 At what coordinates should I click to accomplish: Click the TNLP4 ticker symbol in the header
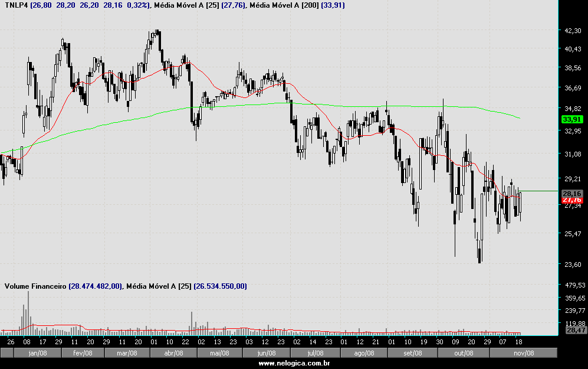[16, 5]
